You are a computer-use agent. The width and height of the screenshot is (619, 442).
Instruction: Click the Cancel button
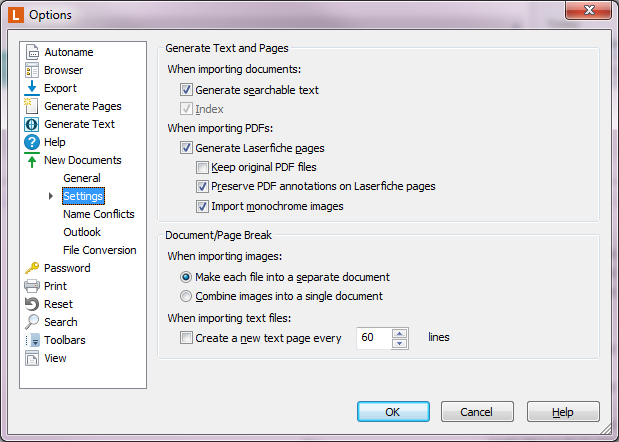tap(477, 412)
